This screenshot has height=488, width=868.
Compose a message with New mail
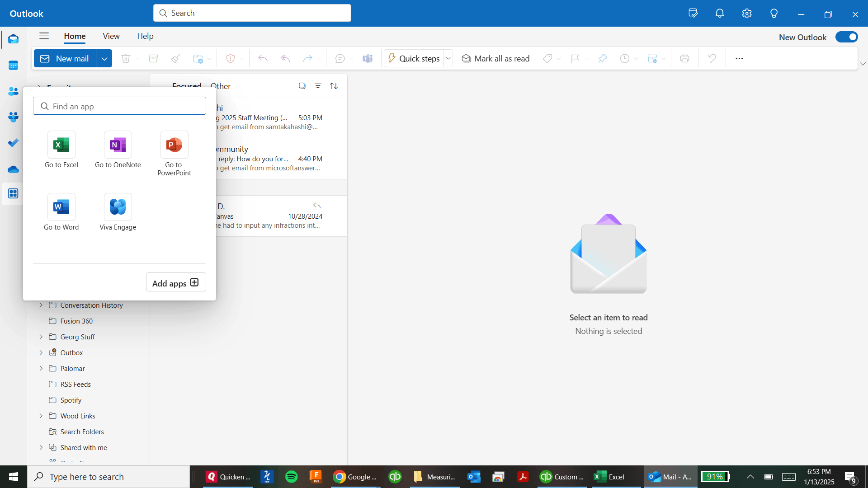click(x=65, y=59)
